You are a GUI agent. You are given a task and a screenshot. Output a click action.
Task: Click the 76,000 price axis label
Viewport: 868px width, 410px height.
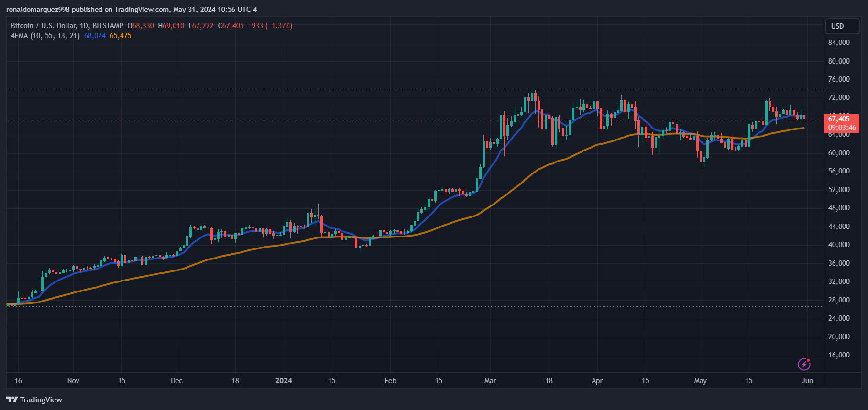tap(839, 79)
